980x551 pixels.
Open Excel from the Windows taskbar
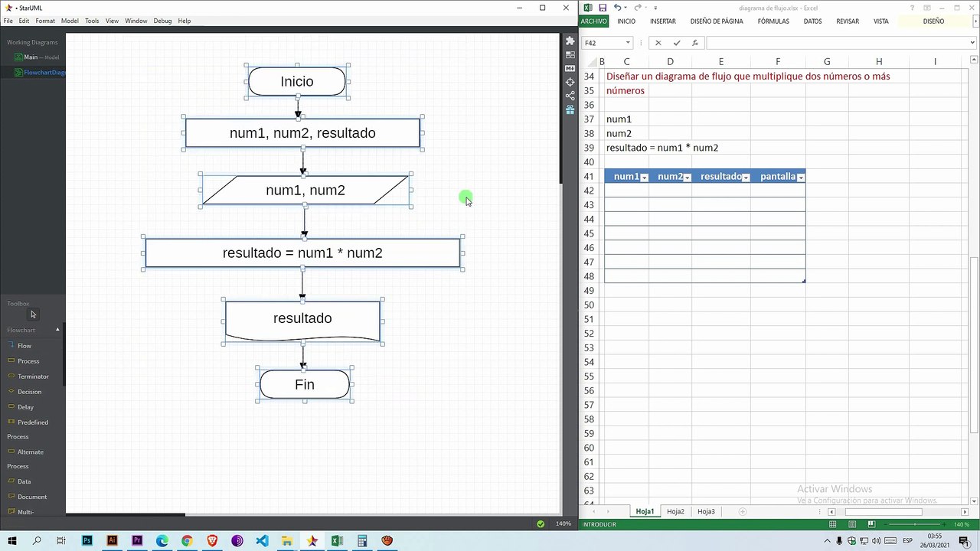tap(337, 541)
